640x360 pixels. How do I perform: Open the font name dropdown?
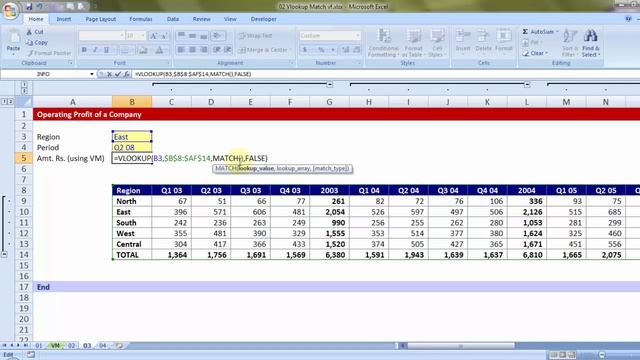point(122,36)
